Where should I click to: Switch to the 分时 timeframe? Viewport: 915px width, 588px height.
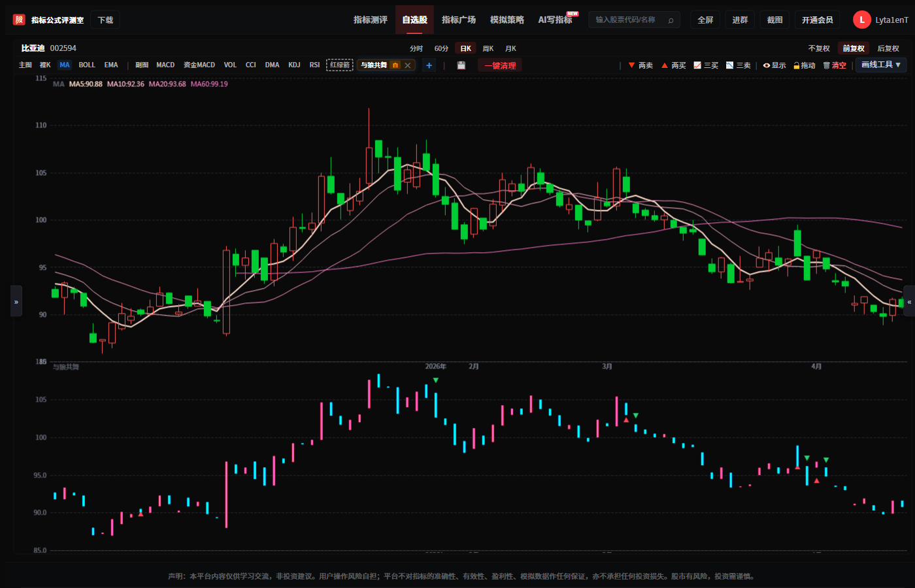pos(416,48)
